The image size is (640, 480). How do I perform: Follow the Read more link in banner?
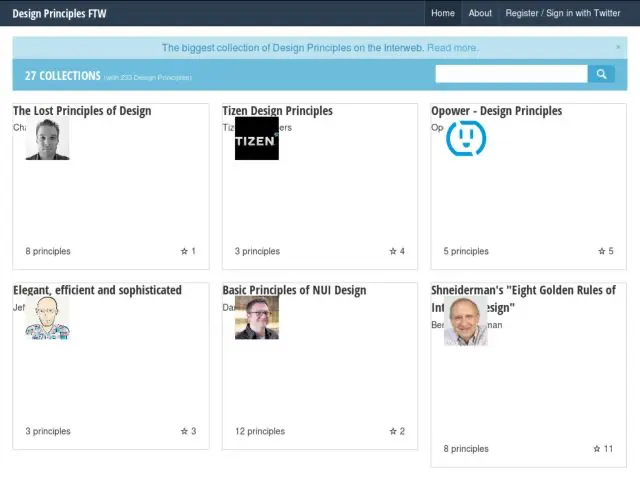coord(452,47)
